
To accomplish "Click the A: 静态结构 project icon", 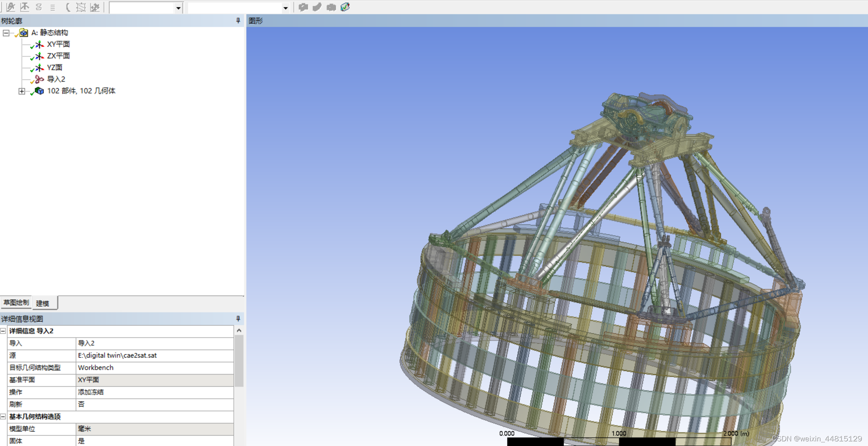I will point(23,33).
